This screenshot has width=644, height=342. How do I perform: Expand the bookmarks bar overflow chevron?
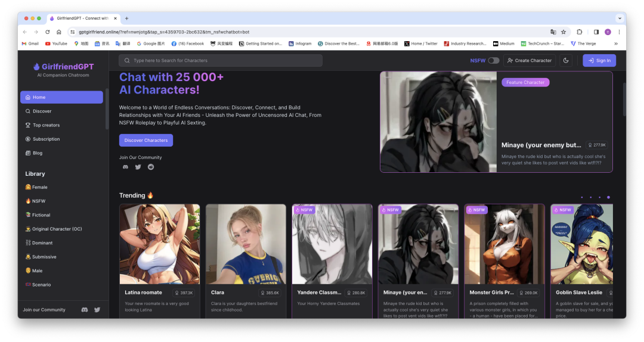pos(616,43)
